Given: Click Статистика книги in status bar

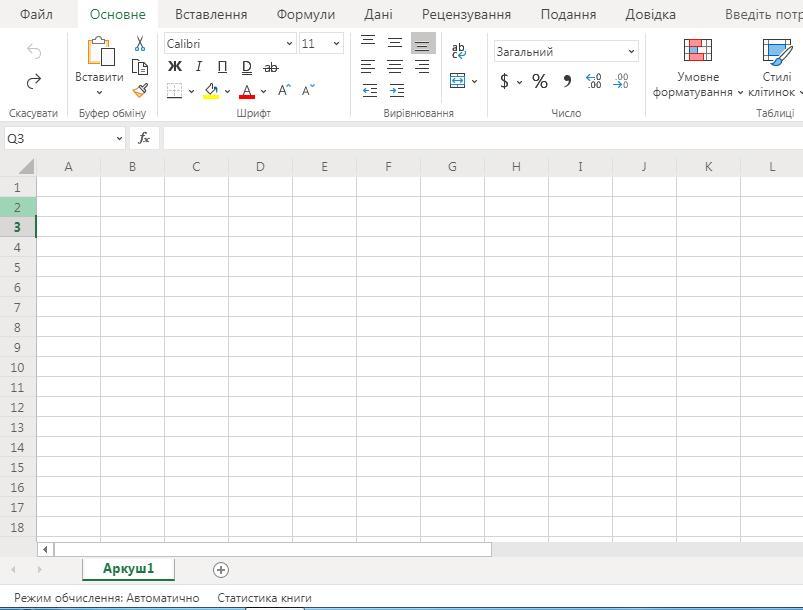Looking at the screenshot, I should coord(264,598).
